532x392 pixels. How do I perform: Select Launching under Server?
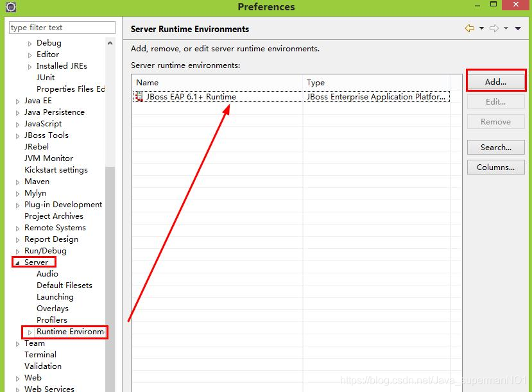55,296
